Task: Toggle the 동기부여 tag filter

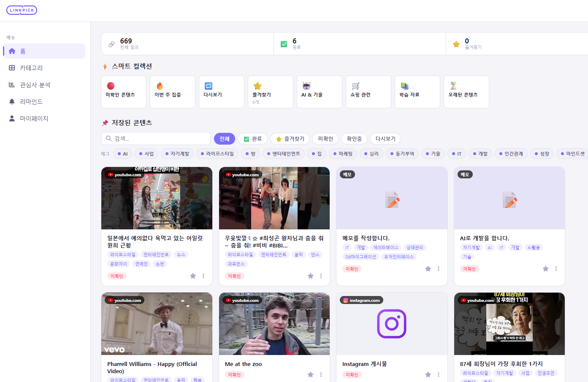Action: (402, 154)
